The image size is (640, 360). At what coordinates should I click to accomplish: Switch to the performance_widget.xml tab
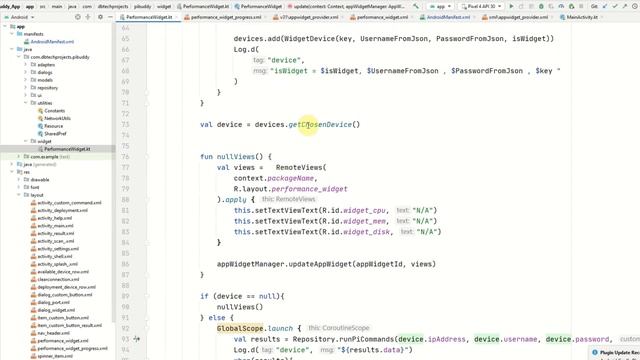382,17
